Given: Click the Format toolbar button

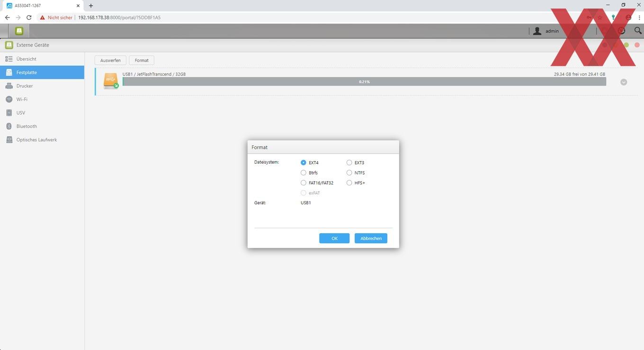Looking at the screenshot, I should 142,60.
